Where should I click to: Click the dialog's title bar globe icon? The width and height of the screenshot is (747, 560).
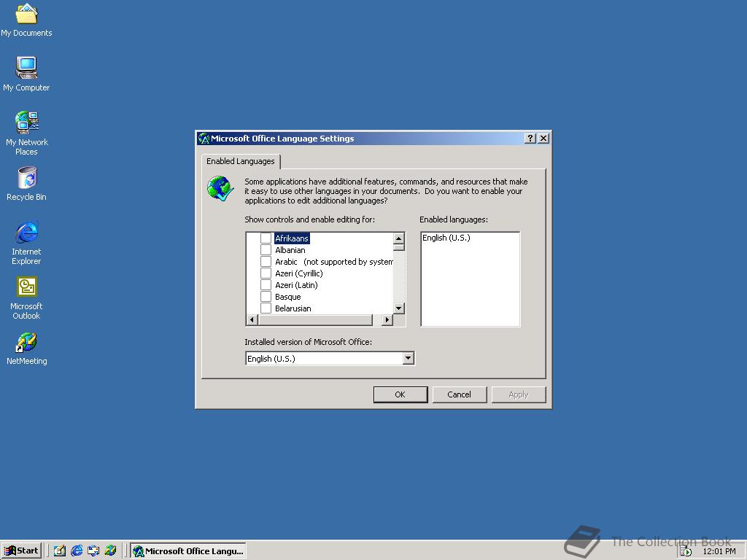(x=204, y=139)
